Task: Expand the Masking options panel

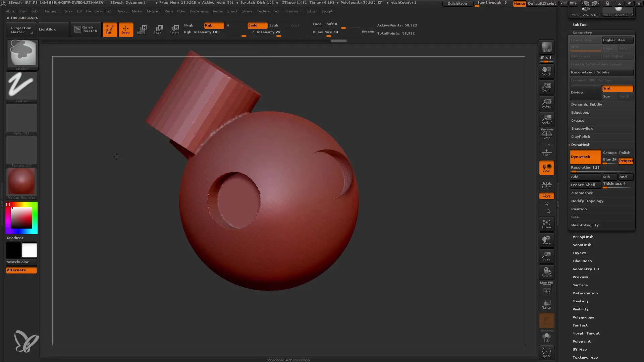Action: pos(580,301)
